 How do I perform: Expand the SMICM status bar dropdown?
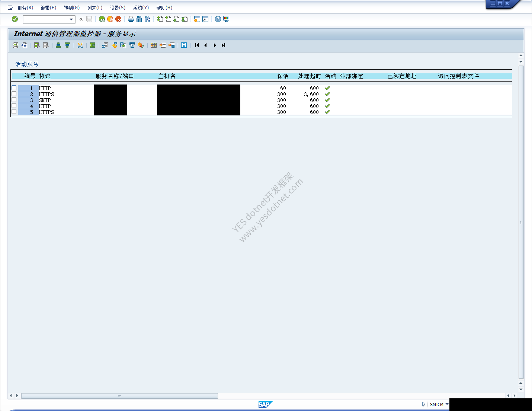(447, 404)
